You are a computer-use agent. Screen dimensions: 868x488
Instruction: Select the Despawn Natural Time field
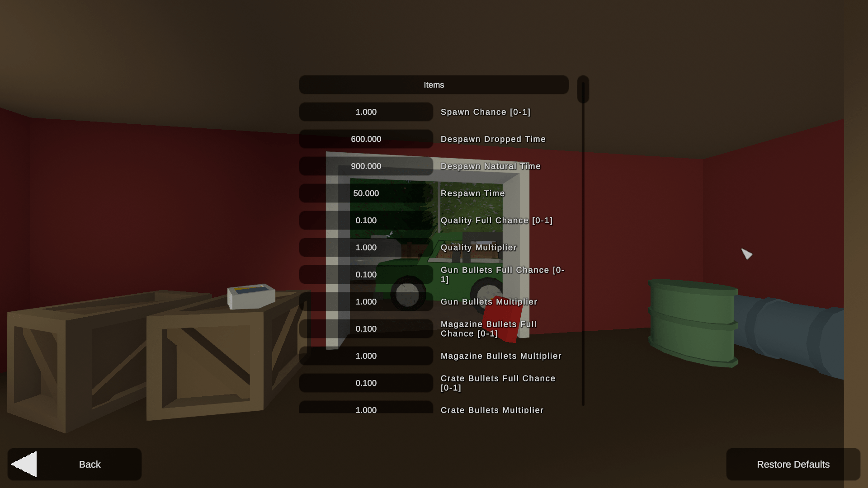pyautogui.click(x=366, y=166)
